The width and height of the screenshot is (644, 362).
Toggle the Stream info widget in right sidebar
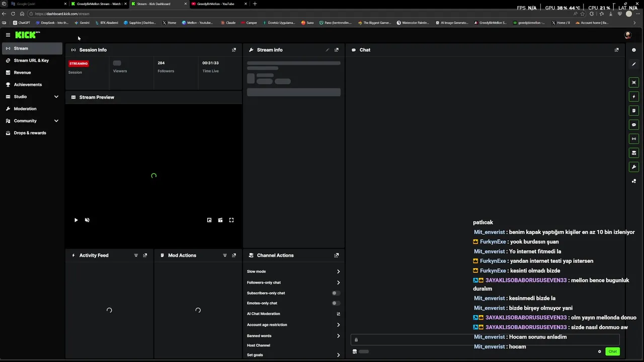[634, 153]
